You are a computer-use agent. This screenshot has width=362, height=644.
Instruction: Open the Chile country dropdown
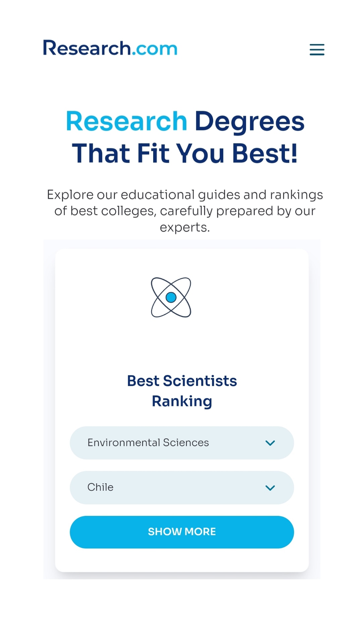[x=182, y=488]
